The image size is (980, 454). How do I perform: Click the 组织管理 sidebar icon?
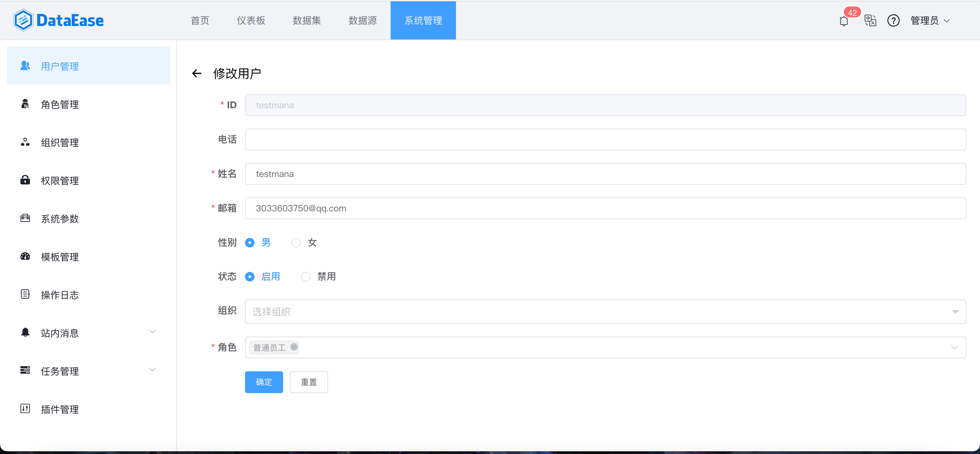(x=25, y=142)
